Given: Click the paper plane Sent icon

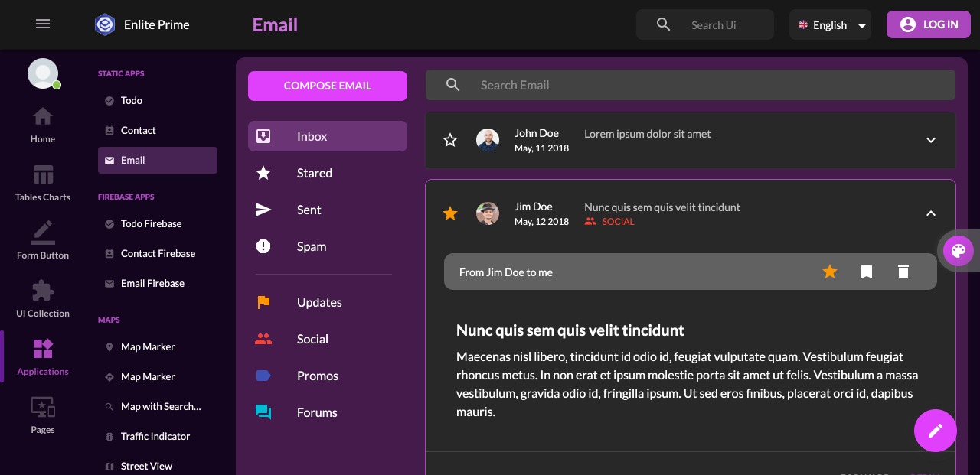Looking at the screenshot, I should click(263, 210).
